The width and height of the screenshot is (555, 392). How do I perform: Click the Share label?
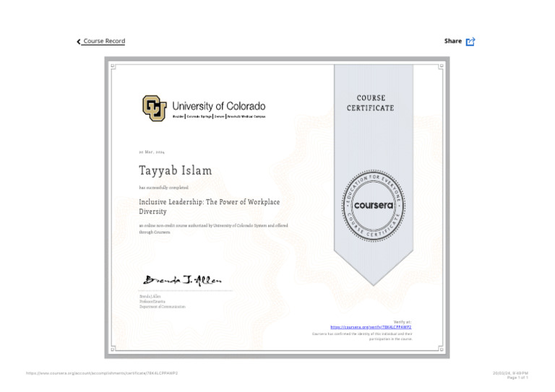coord(452,41)
